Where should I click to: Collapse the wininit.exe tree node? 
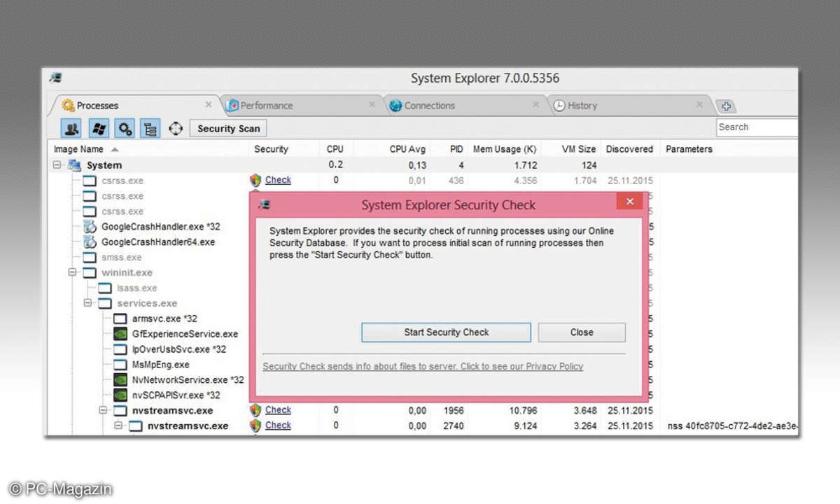pyautogui.click(x=72, y=272)
